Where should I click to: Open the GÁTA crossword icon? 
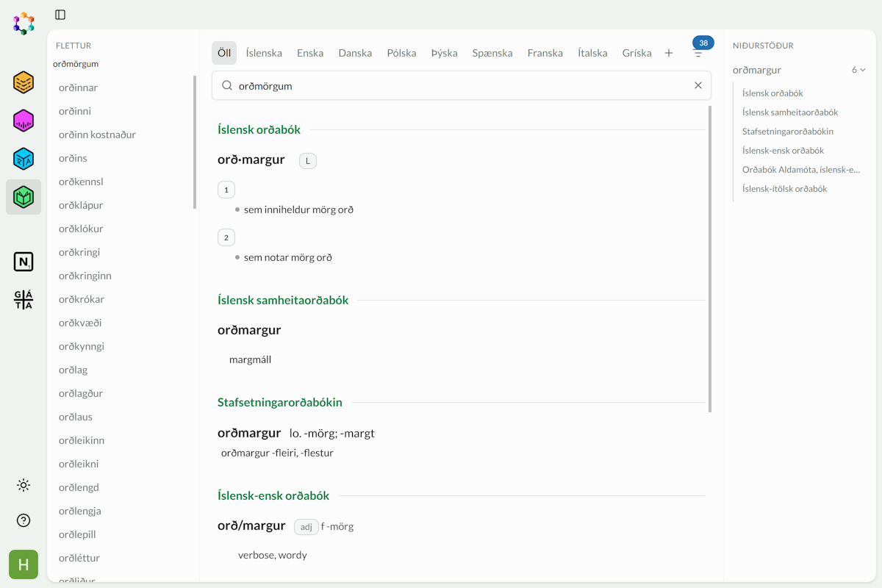tap(24, 300)
